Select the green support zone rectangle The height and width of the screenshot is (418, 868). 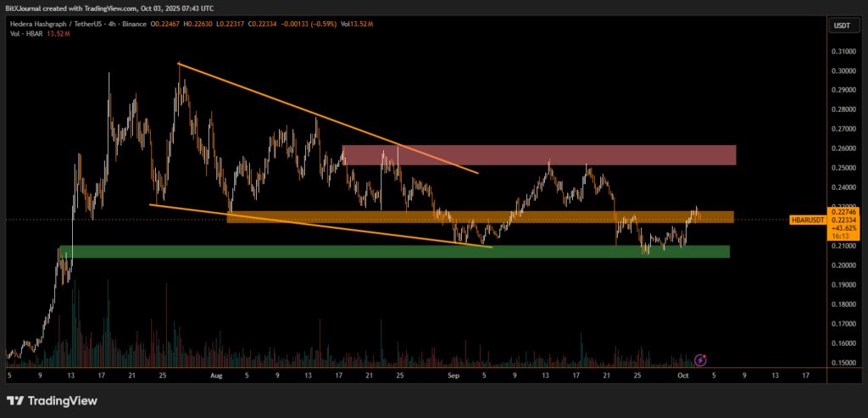(x=394, y=252)
